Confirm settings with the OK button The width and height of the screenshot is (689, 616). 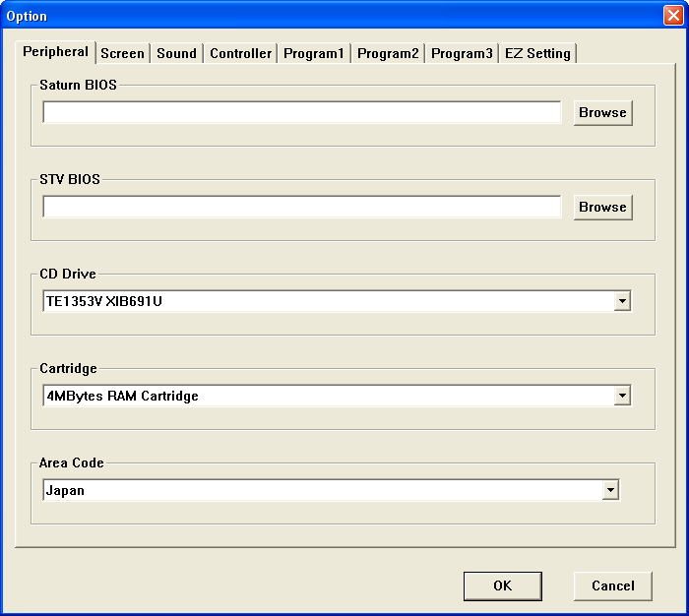pyautogui.click(x=502, y=585)
